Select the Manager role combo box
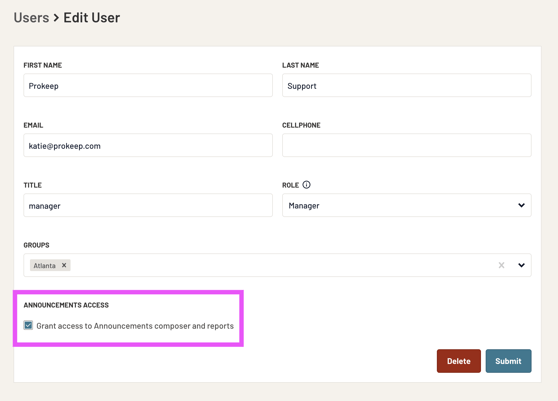This screenshot has height=401, width=558. (x=407, y=205)
